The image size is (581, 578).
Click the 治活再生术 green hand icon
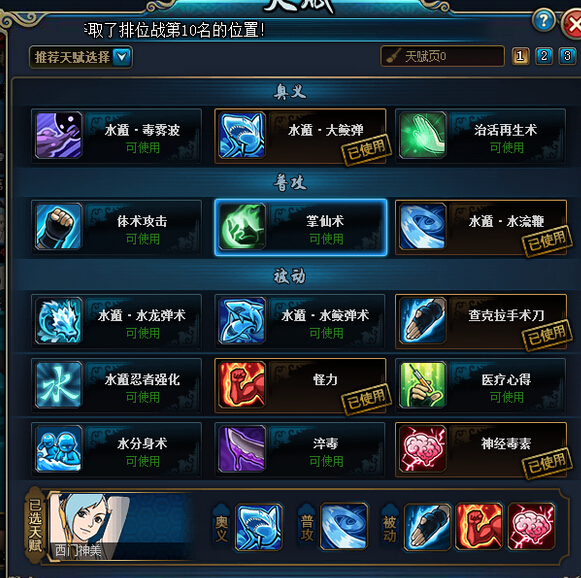pyautogui.click(x=422, y=135)
